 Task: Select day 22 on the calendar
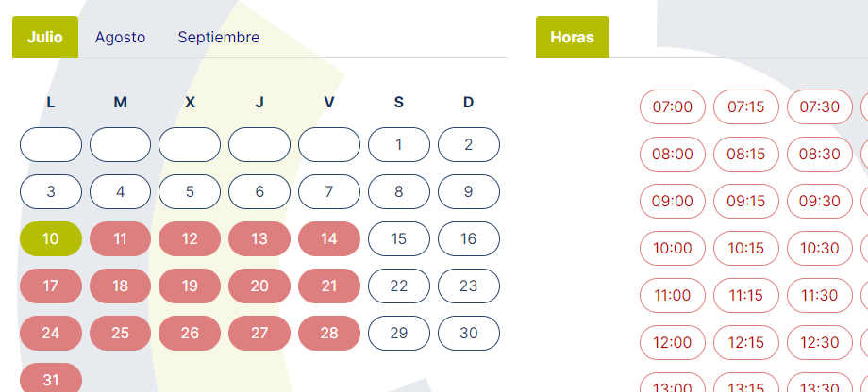(398, 286)
